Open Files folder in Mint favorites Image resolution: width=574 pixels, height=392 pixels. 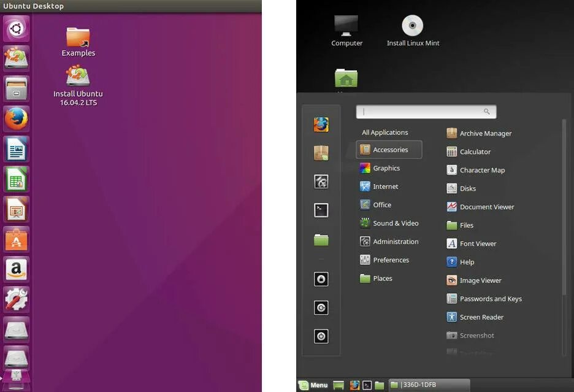(321, 240)
